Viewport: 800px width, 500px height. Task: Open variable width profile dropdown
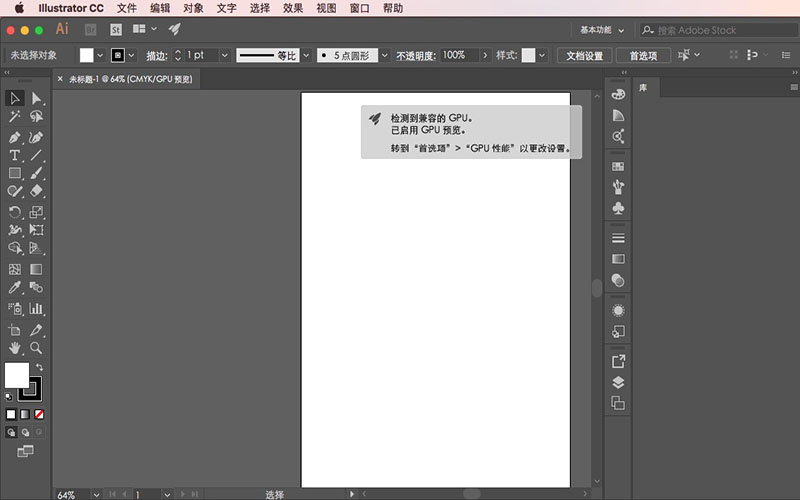click(306, 55)
